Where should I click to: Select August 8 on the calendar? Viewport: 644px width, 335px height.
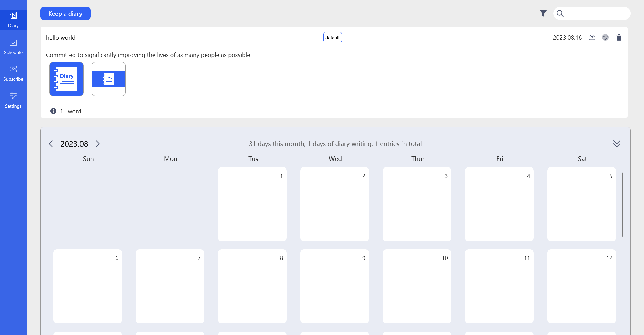click(252, 286)
